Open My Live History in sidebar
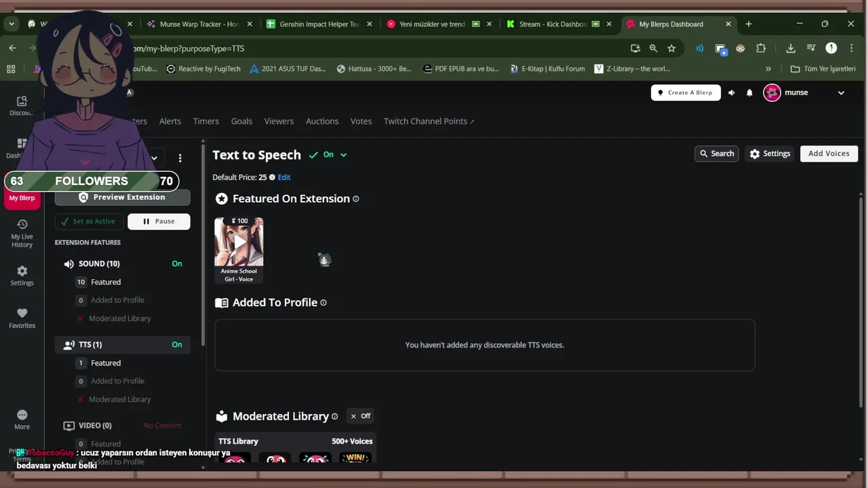This screenshot has width=868, height=488. pyautogui.click(x=22, y=233)
